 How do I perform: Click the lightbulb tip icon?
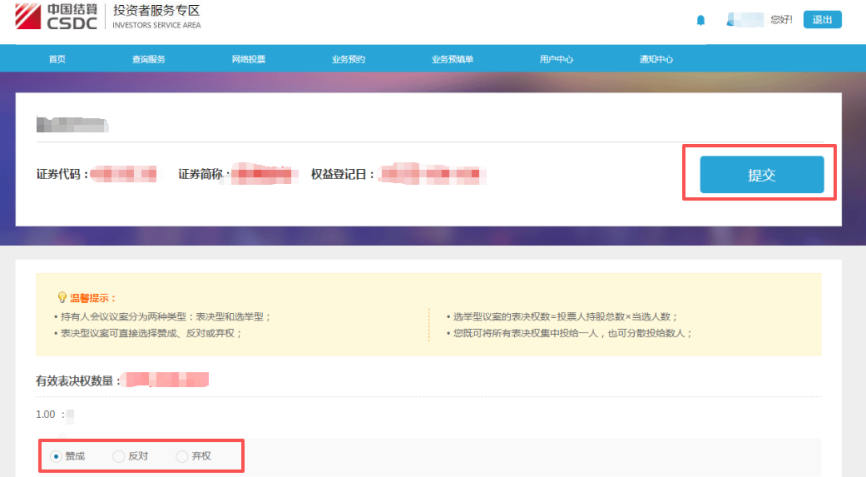tap(63, 297)
